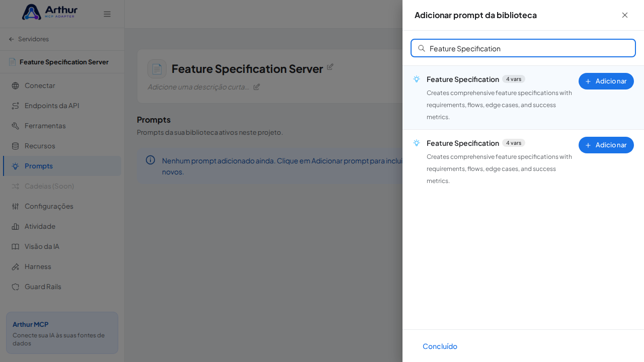Click the search magnifier icon
The image size is (644, 362).
click(x=422, y=48)
